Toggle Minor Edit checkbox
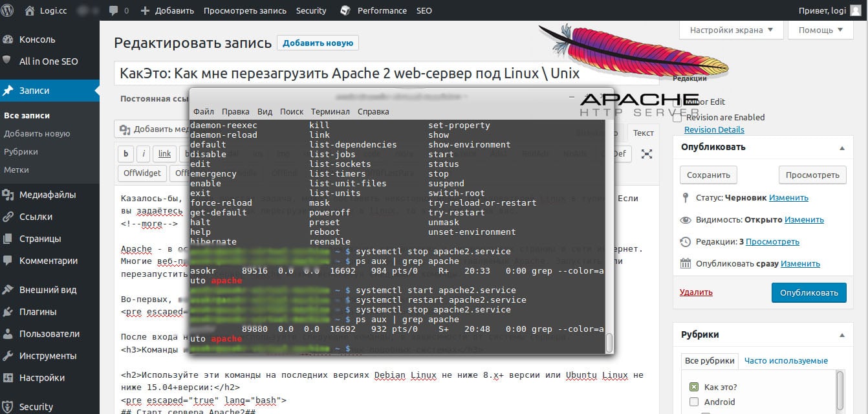This screenshot has width=868, height=414. point(677,102)
